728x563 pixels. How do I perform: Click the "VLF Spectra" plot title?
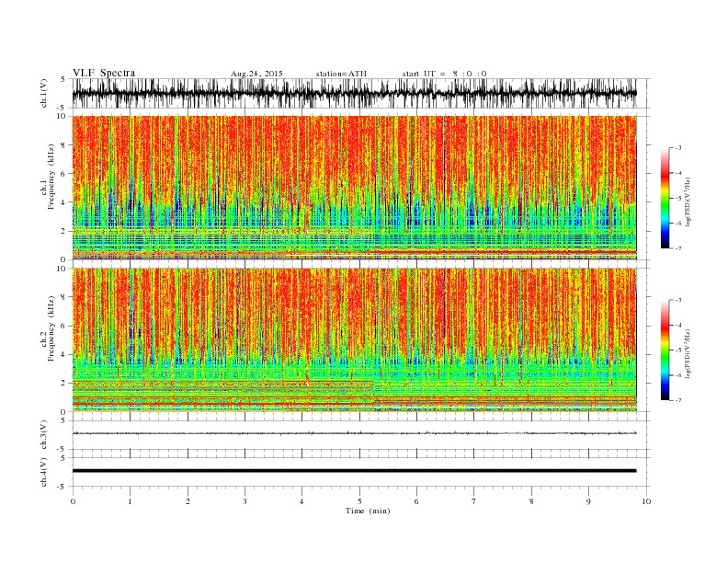(x=104, y=73)
